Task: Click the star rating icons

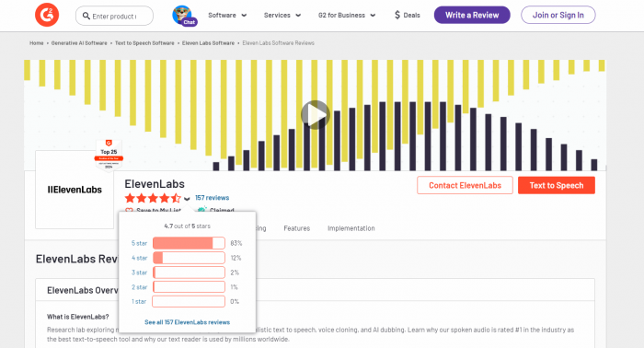Action: (153, 199)
